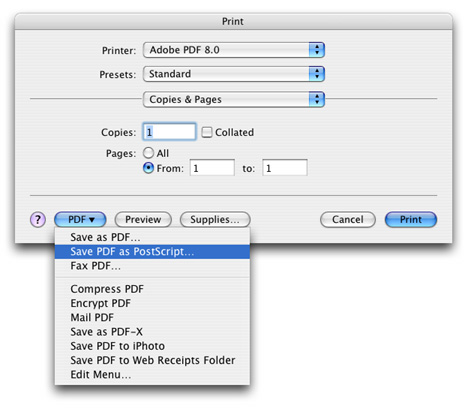Click the From page number field
The height and width of the screenshot is (409, 474).
click(x=212, y=168)
